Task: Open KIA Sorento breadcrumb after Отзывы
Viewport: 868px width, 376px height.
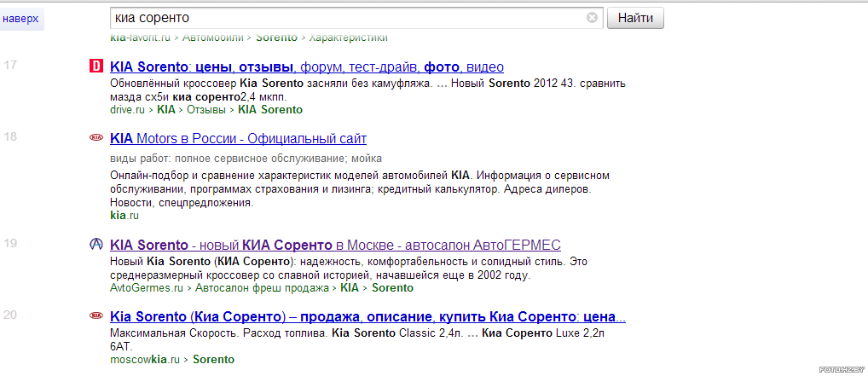Action: tap(270, 110)
